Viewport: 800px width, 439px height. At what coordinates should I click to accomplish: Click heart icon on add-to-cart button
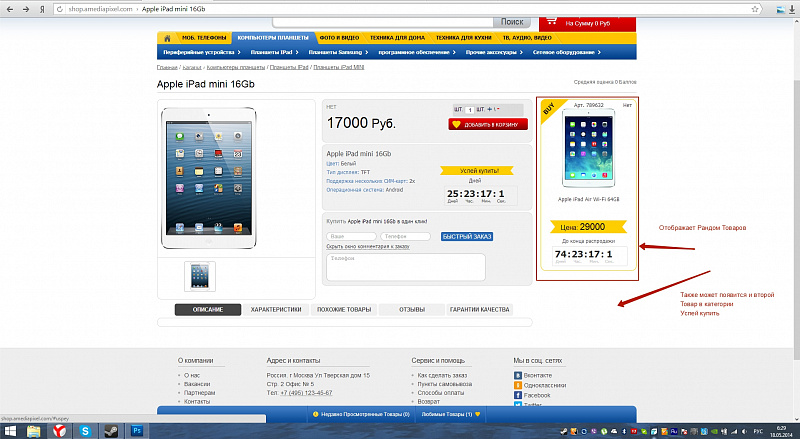(457, 124)
